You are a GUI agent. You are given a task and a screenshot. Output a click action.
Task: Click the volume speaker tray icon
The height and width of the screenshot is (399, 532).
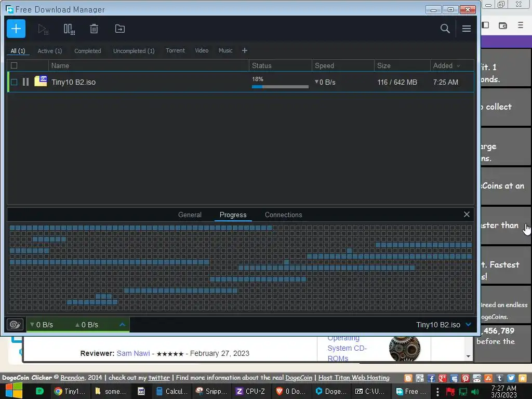tap(475, 392)
